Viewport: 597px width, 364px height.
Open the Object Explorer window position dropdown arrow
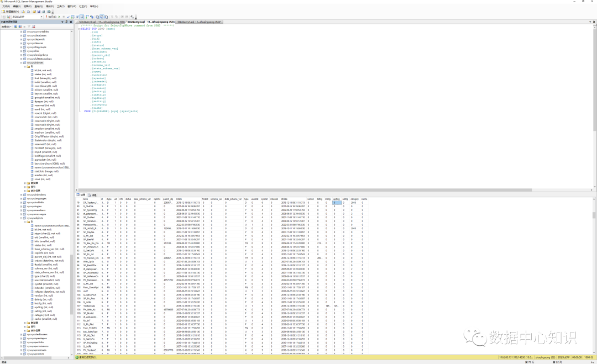(62, 22)
